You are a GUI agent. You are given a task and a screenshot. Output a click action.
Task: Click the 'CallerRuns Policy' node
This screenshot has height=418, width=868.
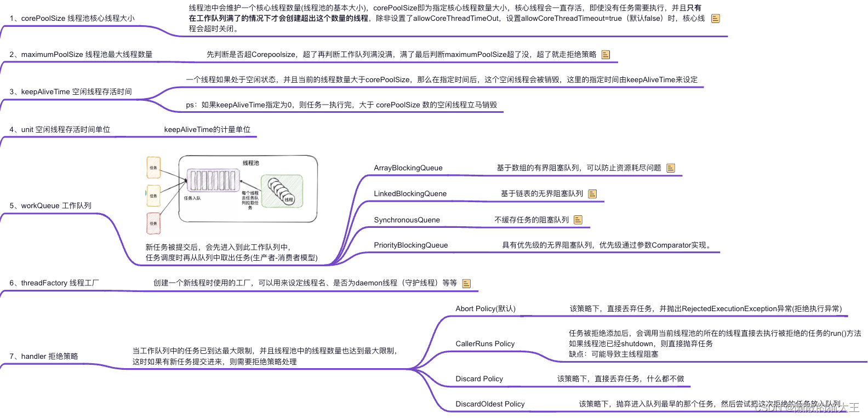point(485,344)
